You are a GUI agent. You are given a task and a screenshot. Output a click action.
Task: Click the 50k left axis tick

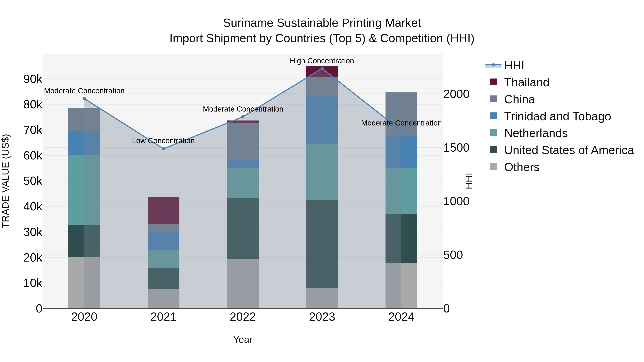(33, 181)
